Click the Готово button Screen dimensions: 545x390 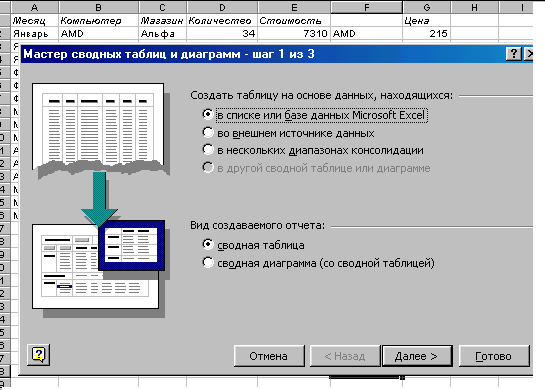(x=494, y=356)
